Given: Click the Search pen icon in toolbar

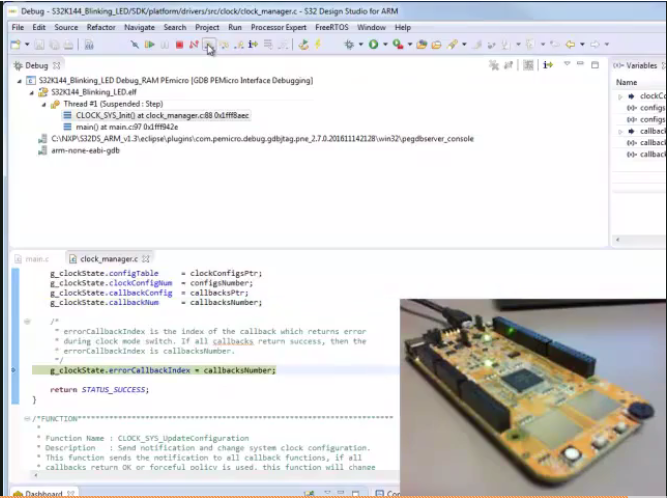Looking at the screenshot, I should [x=452, y=44].
